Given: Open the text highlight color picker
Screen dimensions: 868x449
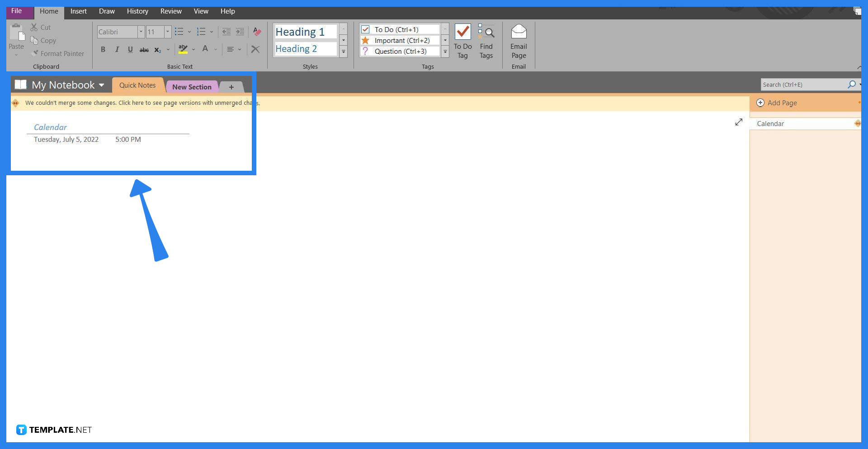Looking at the screenshot, I should [194, 49].
